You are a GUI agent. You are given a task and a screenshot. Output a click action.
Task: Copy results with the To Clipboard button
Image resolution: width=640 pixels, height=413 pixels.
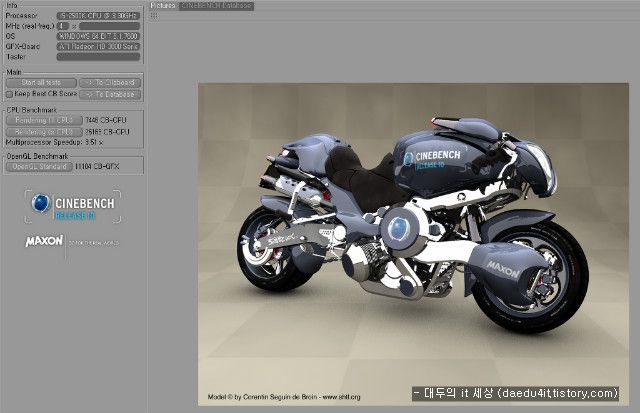(x=110, y=83)
